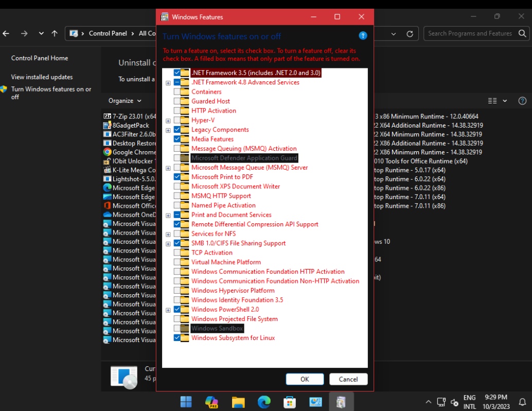Go forward in Control Panel window
The height and width of the screenshot is (411, 532).
coord(24,33)
